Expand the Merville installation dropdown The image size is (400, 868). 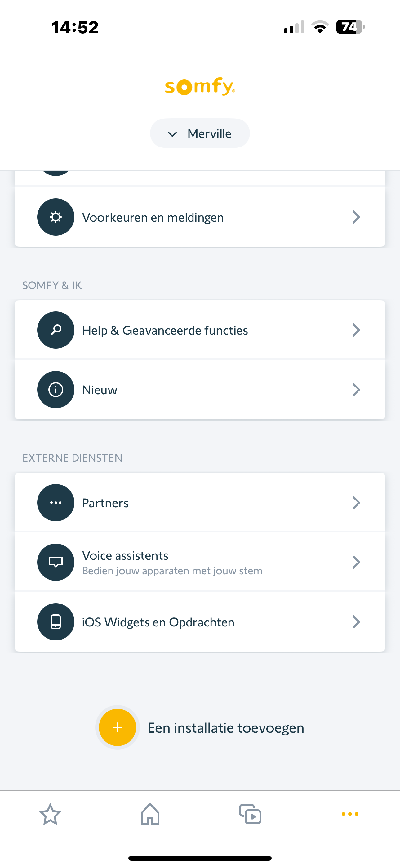coord(200,133)
